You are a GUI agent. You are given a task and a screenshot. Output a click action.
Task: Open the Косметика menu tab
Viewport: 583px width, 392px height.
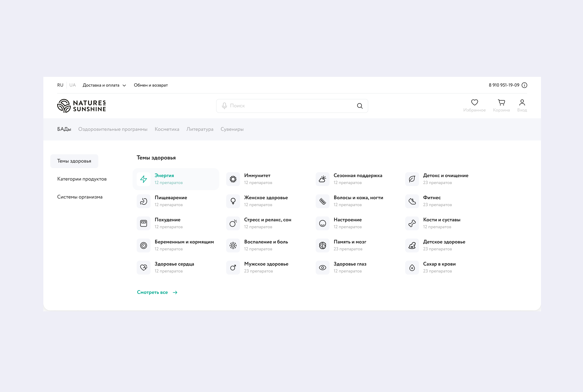167,129
